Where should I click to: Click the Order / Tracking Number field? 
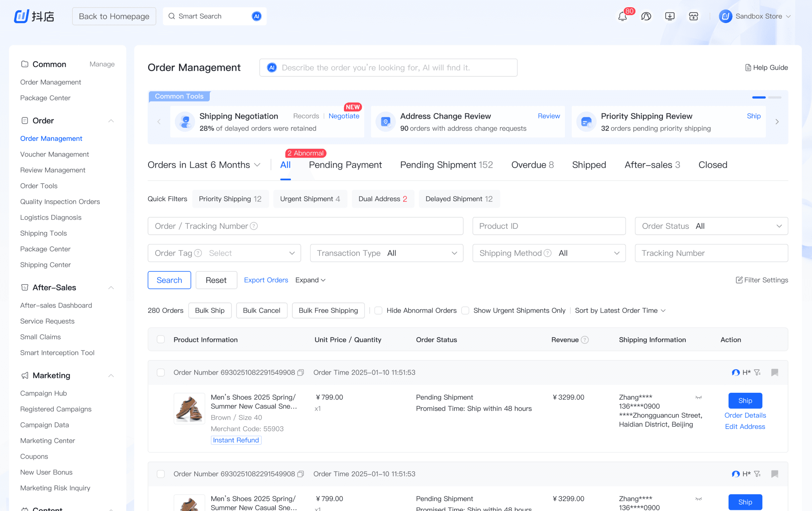[x=305, y=226]
